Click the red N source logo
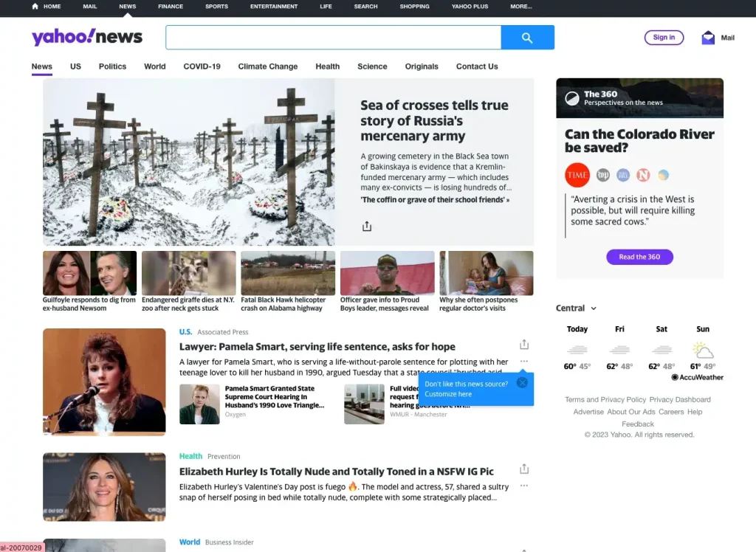The image size is (756, 552). [x=643, y=175]
